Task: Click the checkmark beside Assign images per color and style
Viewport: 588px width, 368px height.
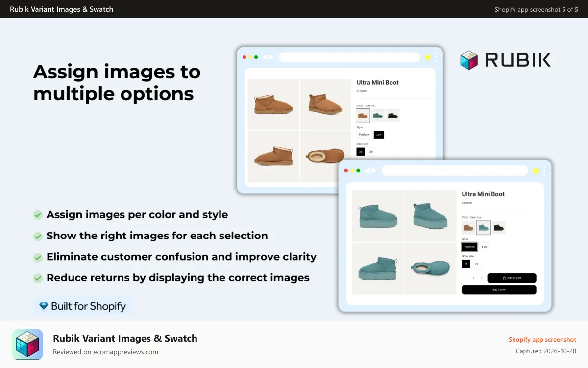Action: (x=38, y=215)
